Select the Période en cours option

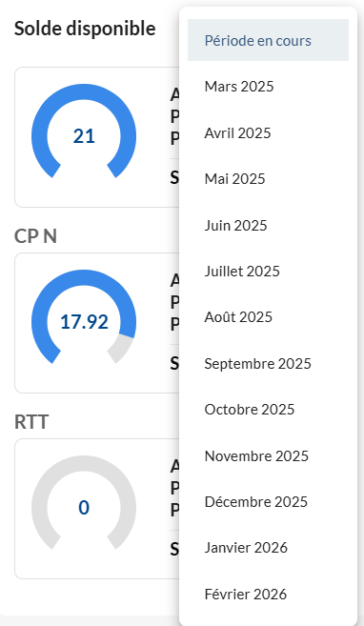point(268,40)
